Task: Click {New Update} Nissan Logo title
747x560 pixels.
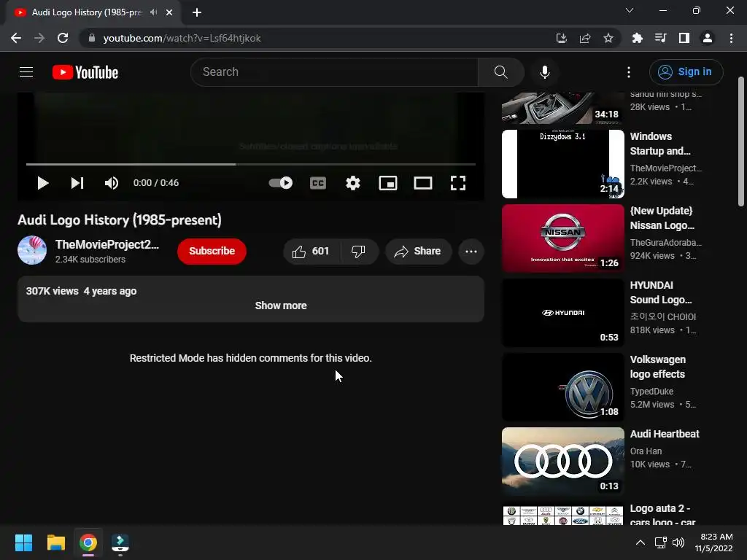Action: pyautogui.click(x=662, y=218)
